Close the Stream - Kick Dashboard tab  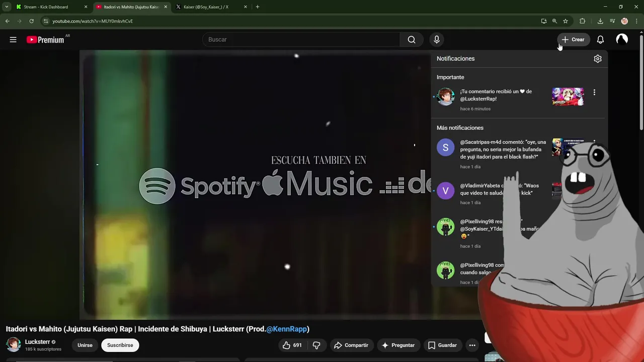tap(86, 7)
